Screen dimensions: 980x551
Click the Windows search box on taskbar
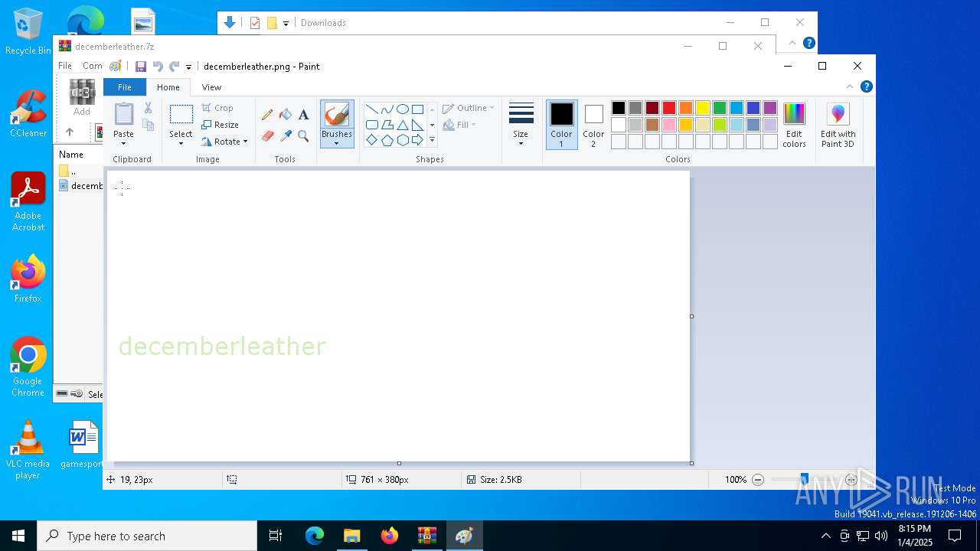[147, 536]
